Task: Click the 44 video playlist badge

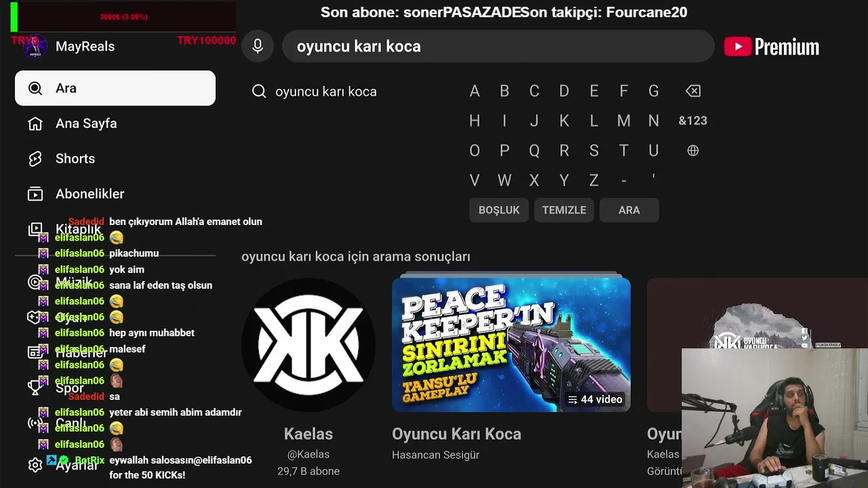Action: click(595, 399)
